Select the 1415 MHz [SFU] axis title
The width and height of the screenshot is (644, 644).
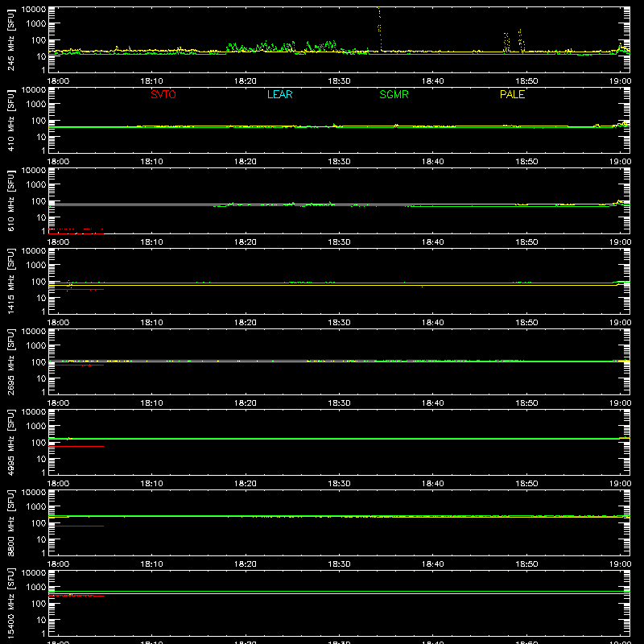coord(10,282)
